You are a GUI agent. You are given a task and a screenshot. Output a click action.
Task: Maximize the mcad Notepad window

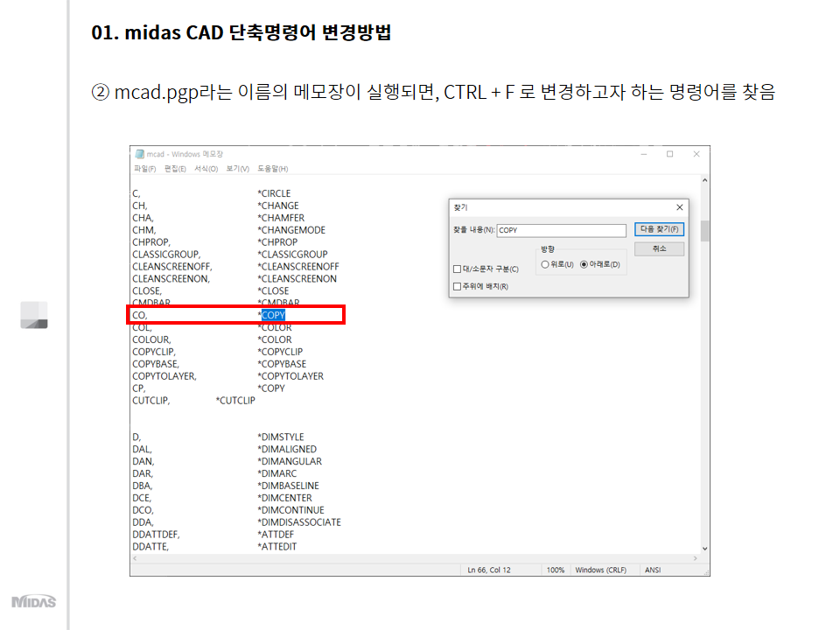669,154
